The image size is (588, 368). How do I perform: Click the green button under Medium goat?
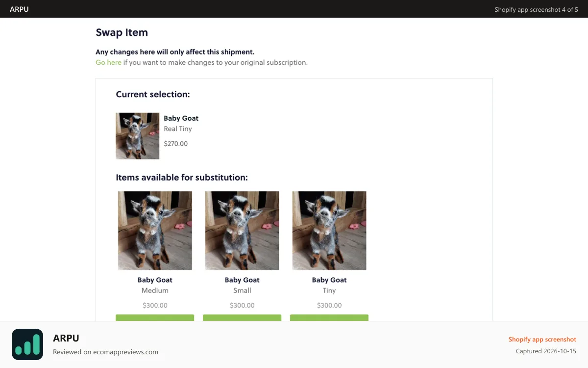[x=155, y=318]
